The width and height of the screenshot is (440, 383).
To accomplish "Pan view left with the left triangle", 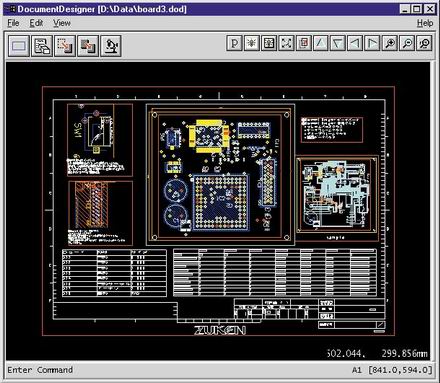I will [x=355, y=43].
